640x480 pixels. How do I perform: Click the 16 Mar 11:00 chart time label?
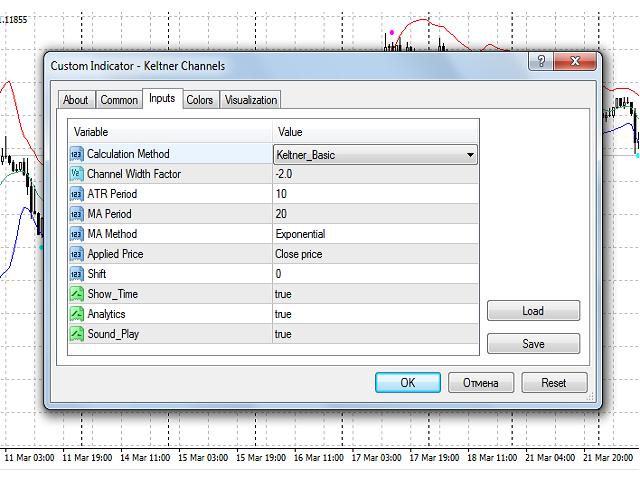[x=319, y=458]
